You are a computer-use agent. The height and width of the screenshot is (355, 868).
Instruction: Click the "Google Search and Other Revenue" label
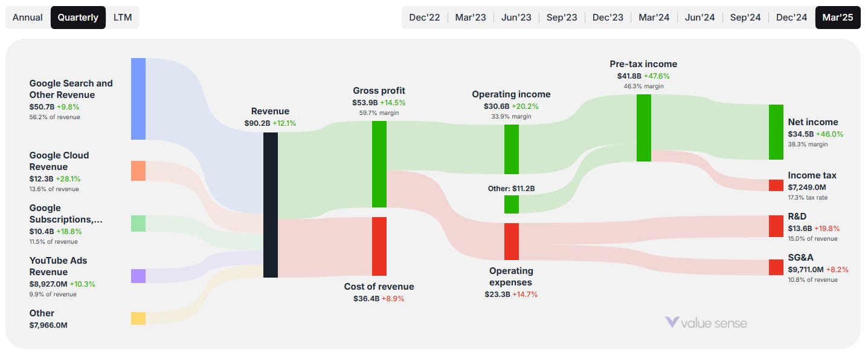point(71,89)
